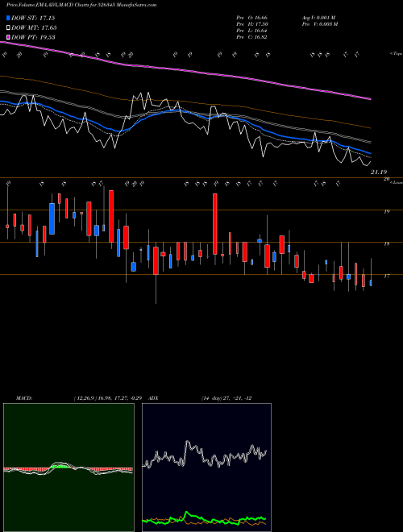403x532 pixels.
Task: Click the 19 price axis label
Action: 386,211
